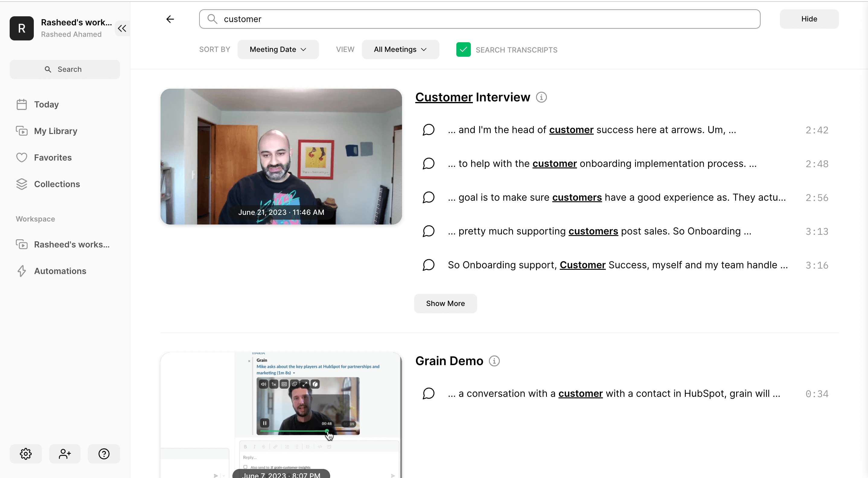
Task: Click the Show More button
Action: pyautogui.click(x=445, y=304)
